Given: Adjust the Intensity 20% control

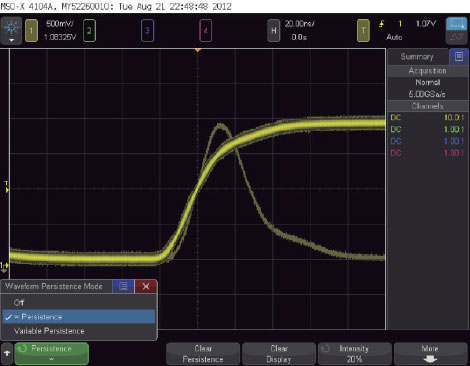Looking at the screenshot, I should pos(355,354).
